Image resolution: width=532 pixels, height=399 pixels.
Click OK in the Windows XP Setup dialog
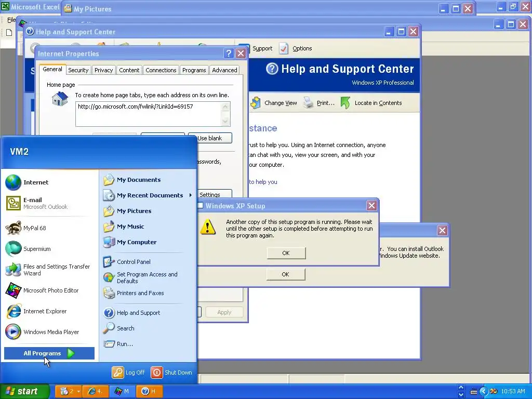(x=286, y=253)
